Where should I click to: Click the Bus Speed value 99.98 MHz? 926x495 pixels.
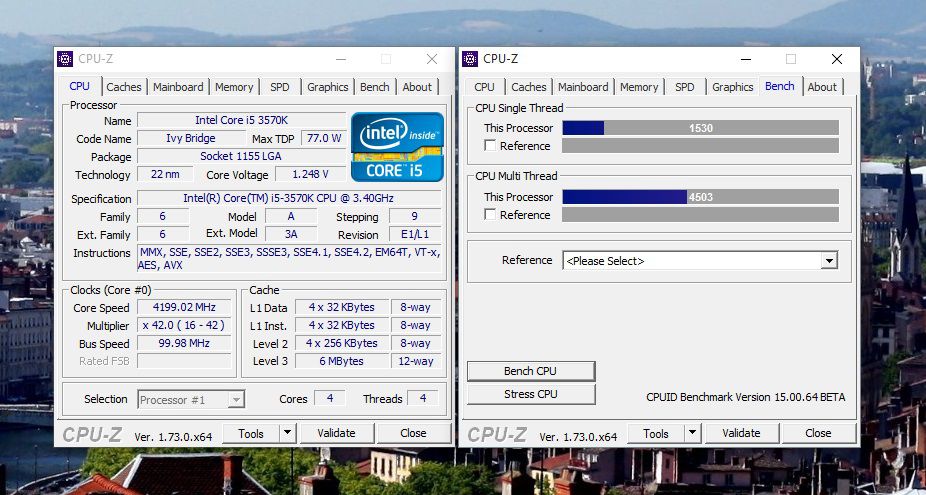(184, 344)
